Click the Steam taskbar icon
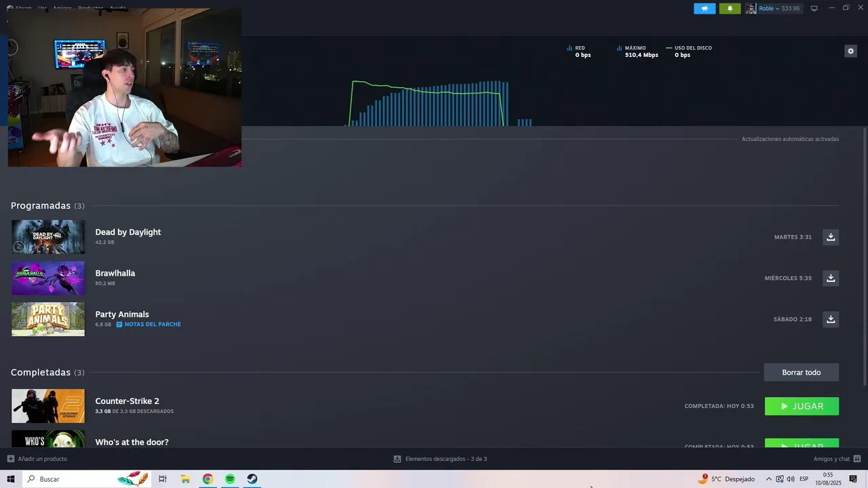The height and width of the screenshot is (488, 868). 252,479
